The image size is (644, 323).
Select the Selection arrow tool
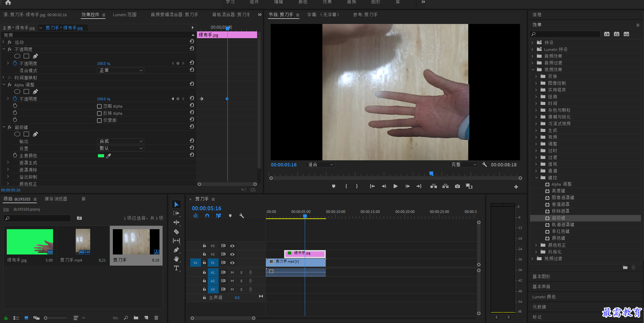click(x=176, y=204)
